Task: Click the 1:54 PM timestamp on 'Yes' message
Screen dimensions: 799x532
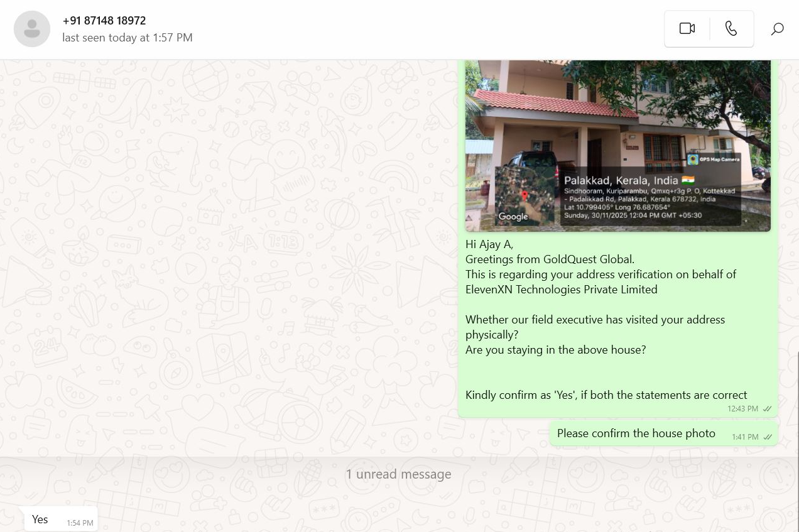Action: pos(80,523)
